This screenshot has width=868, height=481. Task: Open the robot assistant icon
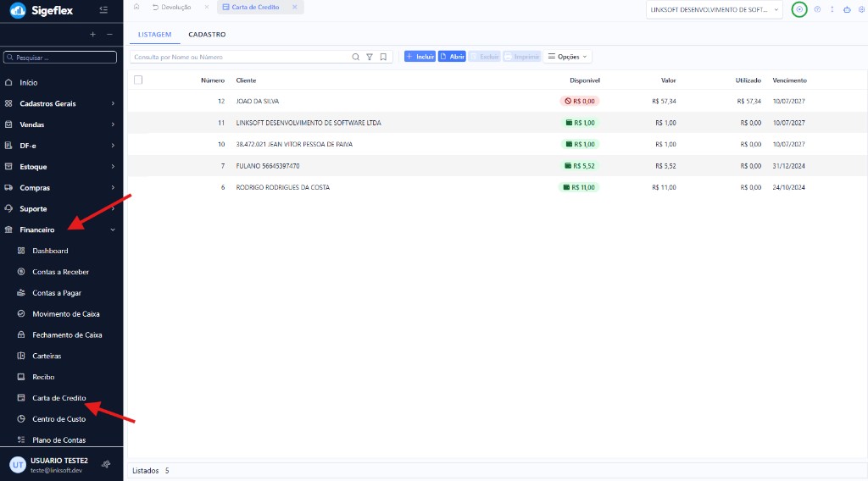847,9
